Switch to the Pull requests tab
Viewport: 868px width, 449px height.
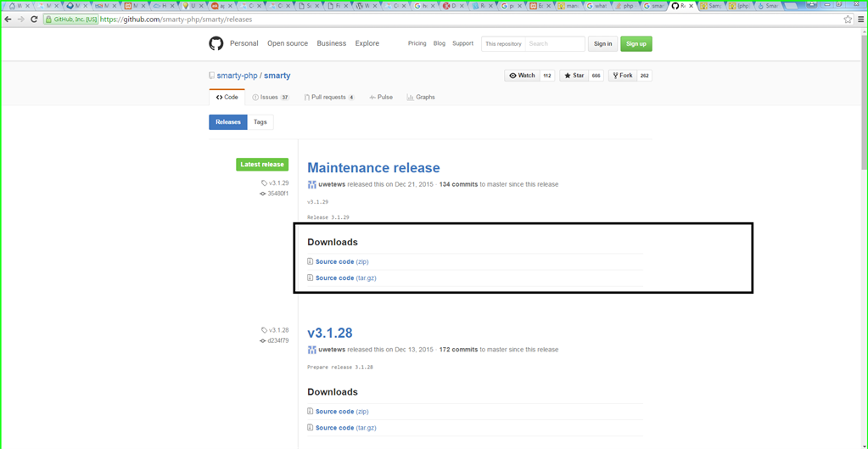[x=329, y=97]
